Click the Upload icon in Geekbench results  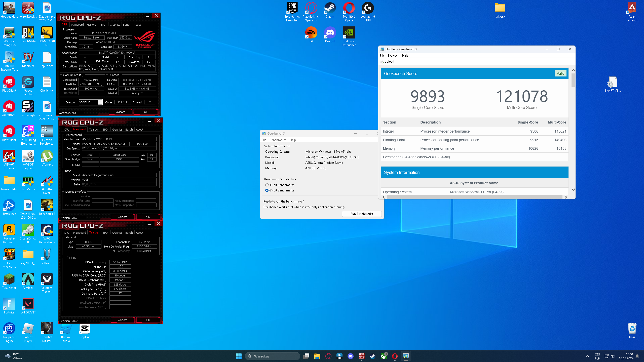[387, 62]
